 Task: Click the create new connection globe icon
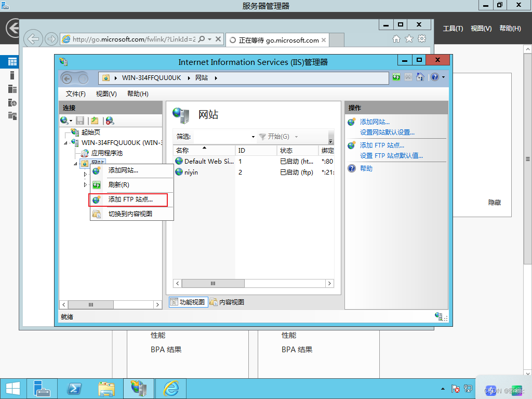point(64,120)
